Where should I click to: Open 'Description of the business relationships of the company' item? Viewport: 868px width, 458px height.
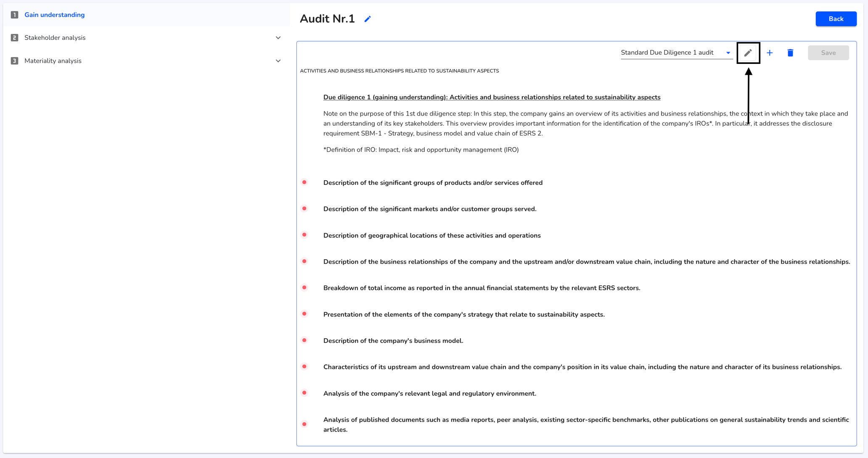pyautogui.click(x=587, y=262)
